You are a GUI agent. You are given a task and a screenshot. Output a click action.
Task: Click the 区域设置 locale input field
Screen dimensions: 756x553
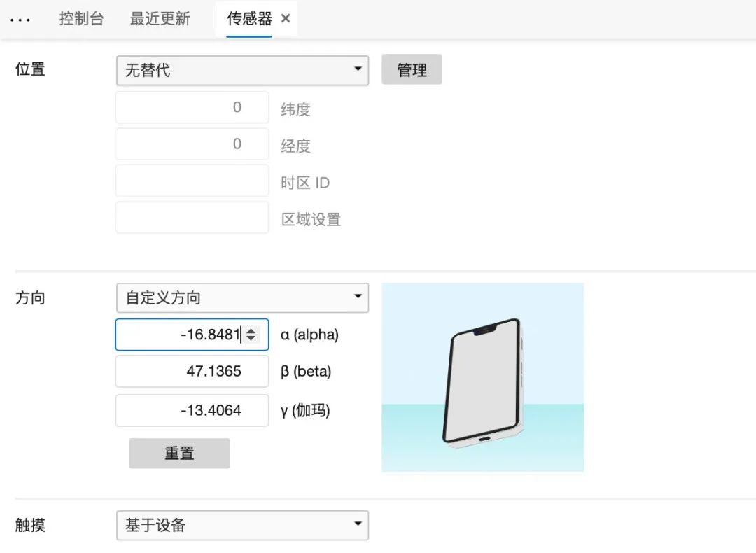(x=192, y=217)
